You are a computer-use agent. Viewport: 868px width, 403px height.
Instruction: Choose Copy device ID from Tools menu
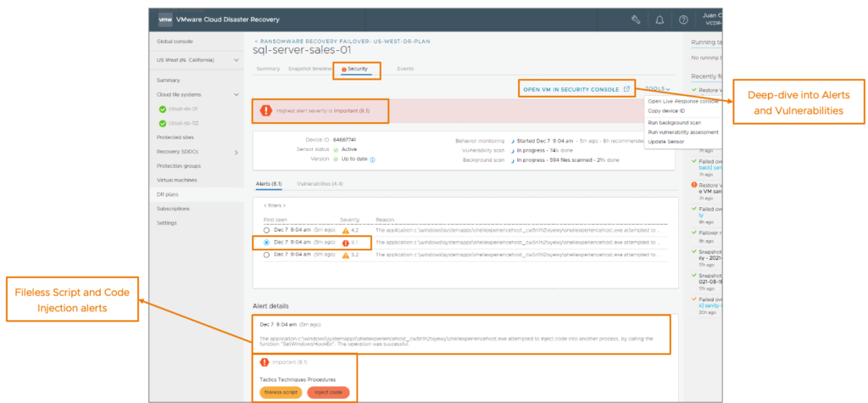click(x=665, y=111)
